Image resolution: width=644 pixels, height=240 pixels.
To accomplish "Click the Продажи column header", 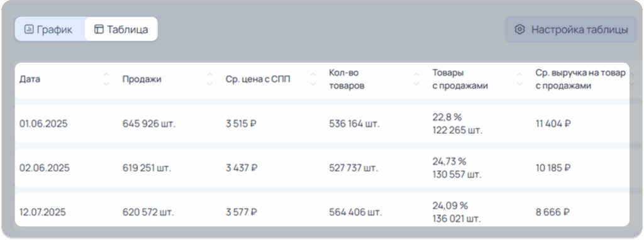I will [x=142, y=79].
